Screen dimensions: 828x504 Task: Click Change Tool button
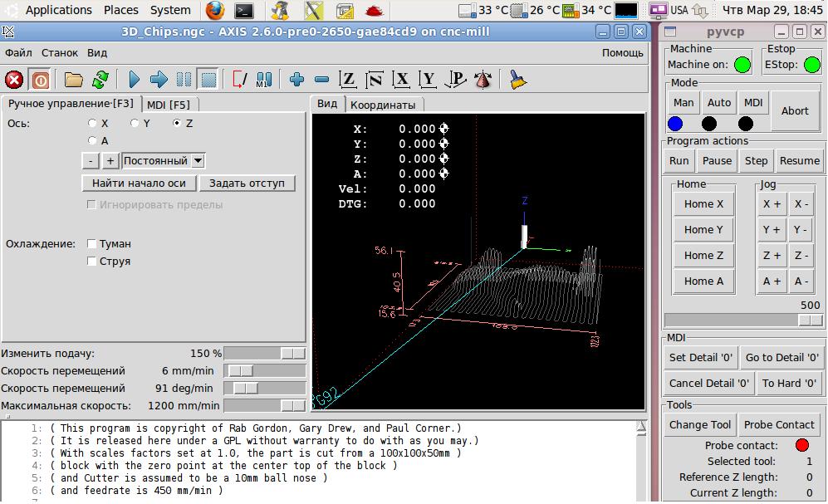(x=699, y=425)
